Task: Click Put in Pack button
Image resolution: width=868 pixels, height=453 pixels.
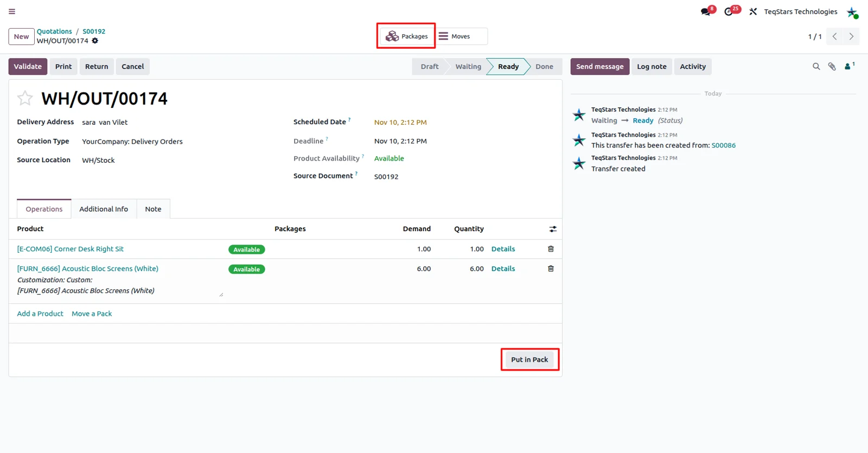Action: (x=529, y=360)
